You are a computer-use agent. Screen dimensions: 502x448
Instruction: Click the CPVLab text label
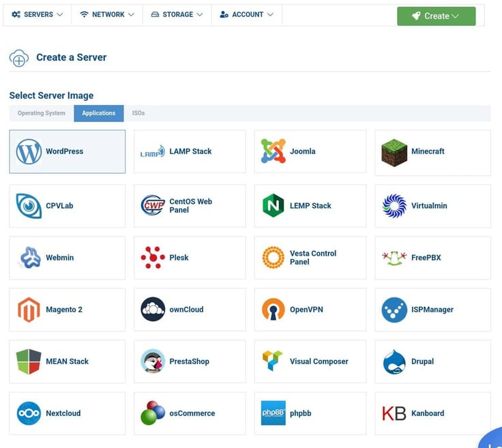59,206
